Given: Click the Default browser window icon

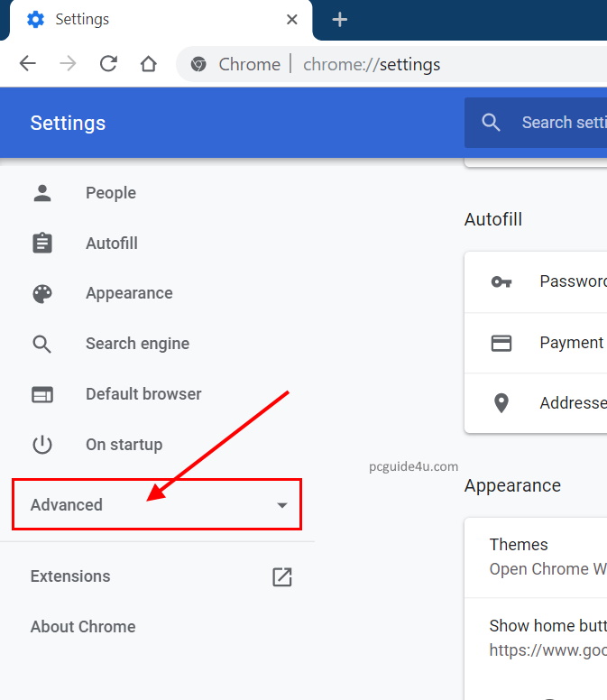Looking at the screenshot, I should point(42,394).
